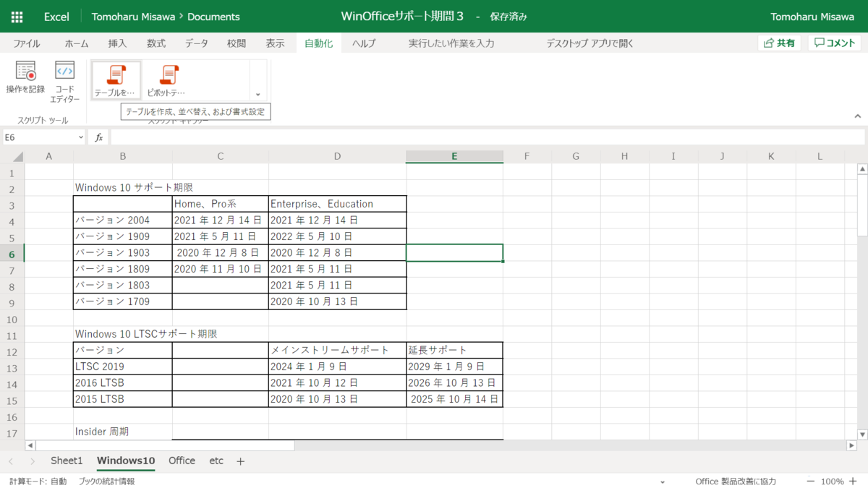Click the fx insert function icon
The height and width of the screenshot is (488, 868).
click(98, 136)
